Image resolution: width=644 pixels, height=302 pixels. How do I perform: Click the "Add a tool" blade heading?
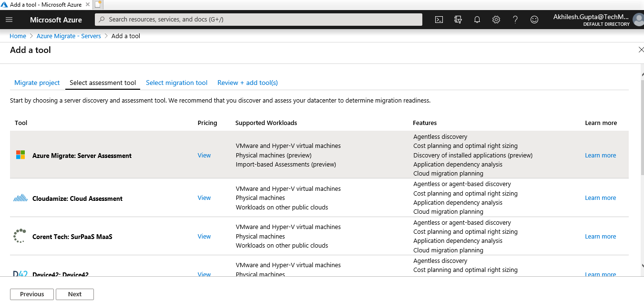click(31, 50)
